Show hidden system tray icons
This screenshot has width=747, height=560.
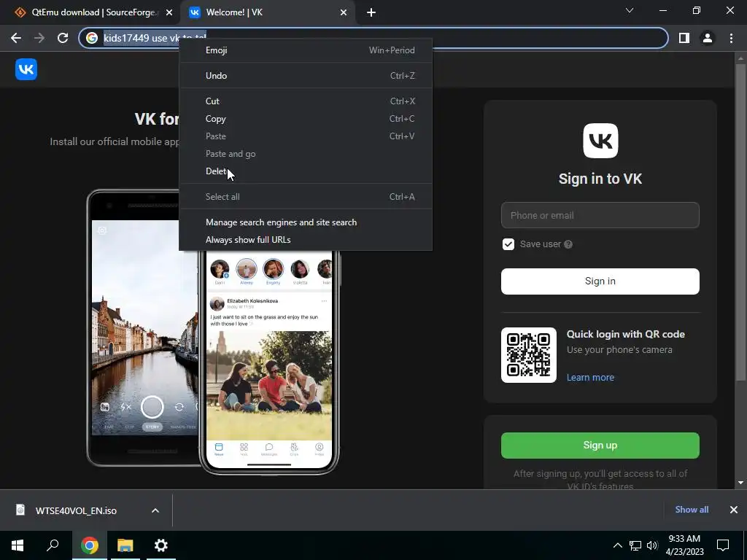pos(617,545)
